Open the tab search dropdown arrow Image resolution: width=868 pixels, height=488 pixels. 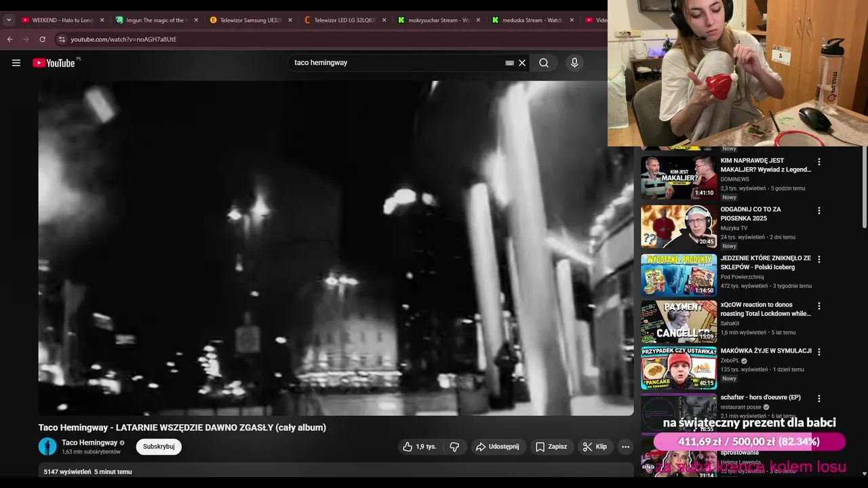click(9, 20)
